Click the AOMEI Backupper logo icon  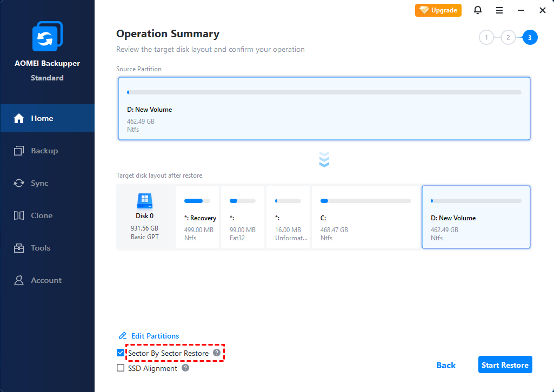48,36
